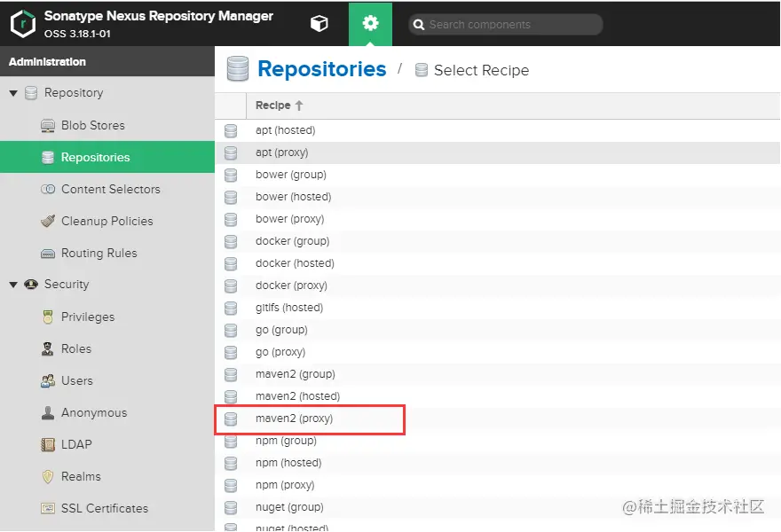Screen dimensions: 781x532
Task: Open Realms settings
Action: 107,476
